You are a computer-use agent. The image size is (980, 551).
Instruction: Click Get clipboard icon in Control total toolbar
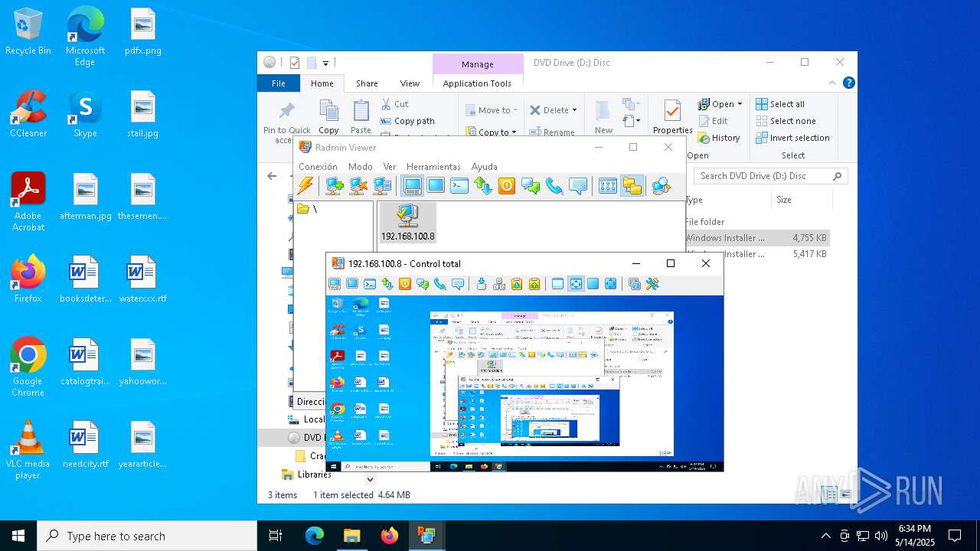tap(517, 284)
